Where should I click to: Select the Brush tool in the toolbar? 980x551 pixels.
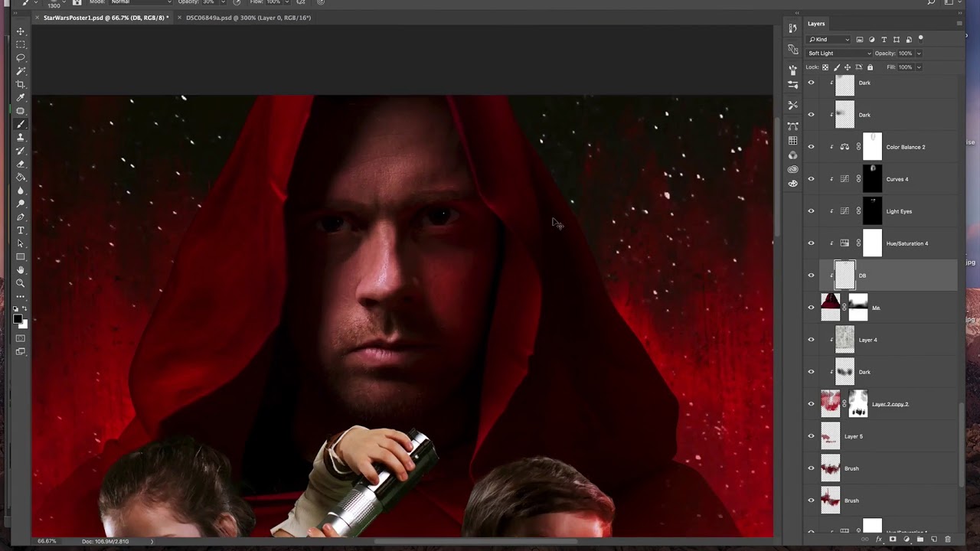pos(21,124)
